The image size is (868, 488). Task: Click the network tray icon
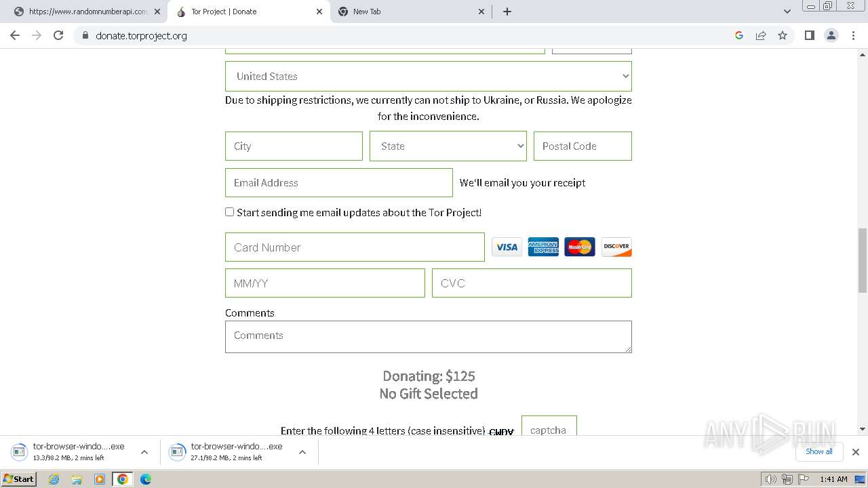coord(787,479)
